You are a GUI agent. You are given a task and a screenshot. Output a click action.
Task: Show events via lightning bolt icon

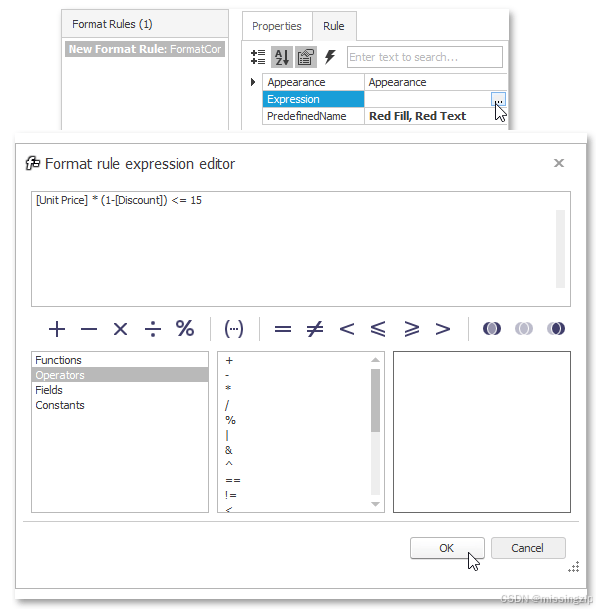tap(330, 57)
